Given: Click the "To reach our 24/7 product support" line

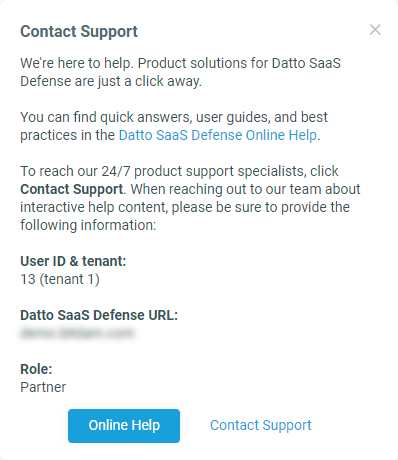Looking at the screenshot, I should (x=179, y=171).
